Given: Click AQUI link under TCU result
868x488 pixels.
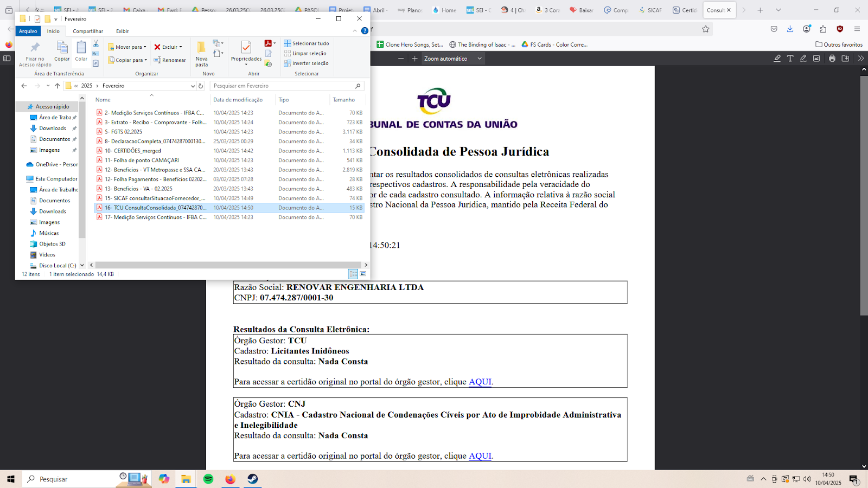Looking at the screenshot, I should tap(480, 382).
